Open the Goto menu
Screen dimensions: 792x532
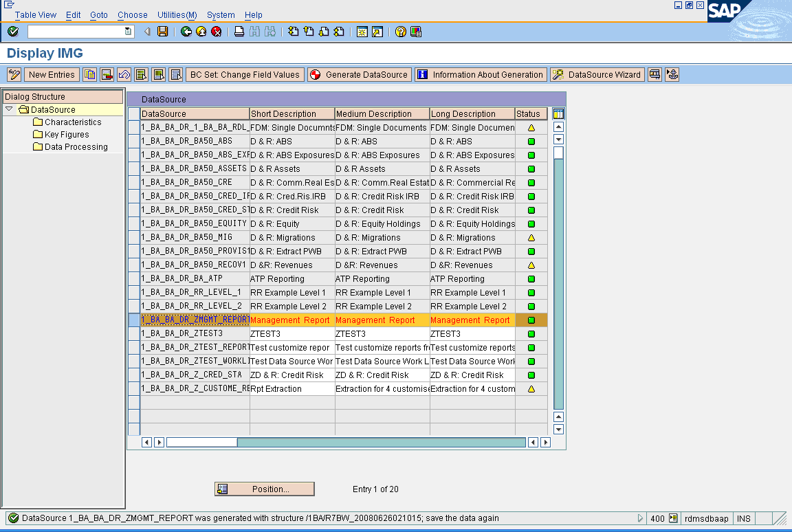pos(98,15)
